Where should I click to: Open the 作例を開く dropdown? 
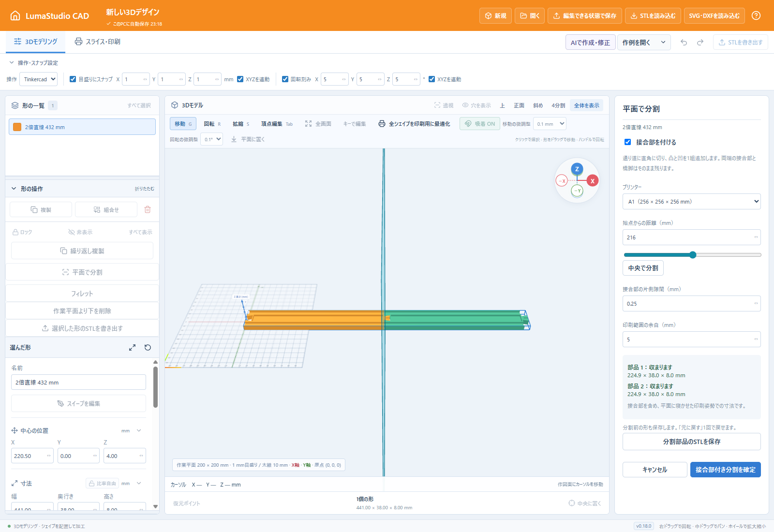coord(644,43)
